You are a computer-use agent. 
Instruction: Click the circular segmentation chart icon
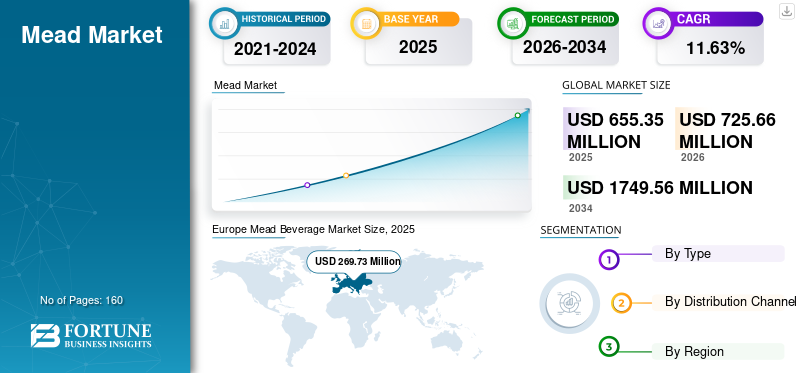[x=569, y=303]
